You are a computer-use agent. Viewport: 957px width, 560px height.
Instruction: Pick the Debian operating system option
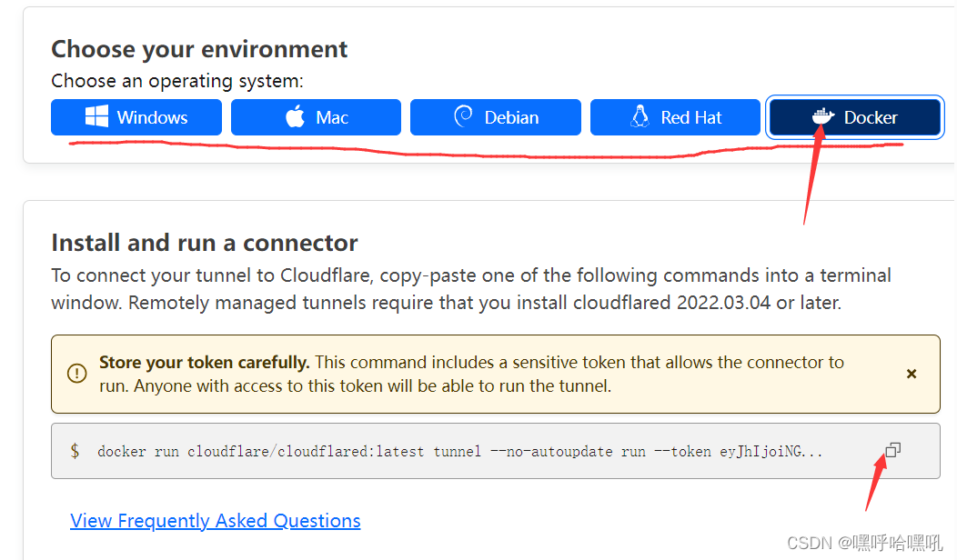(496, 117)
